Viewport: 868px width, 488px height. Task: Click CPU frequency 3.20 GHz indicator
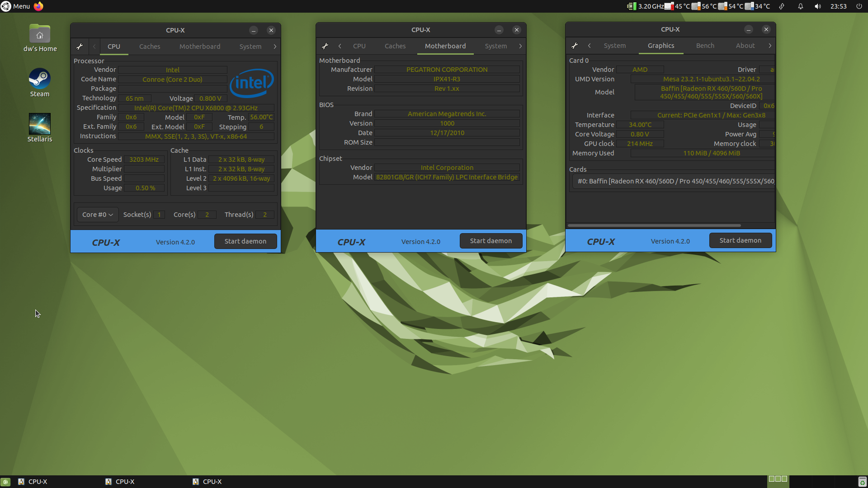pos(646,6)
